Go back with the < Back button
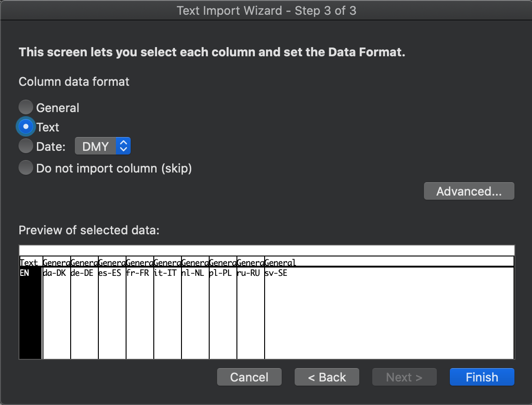This screenshot has height=405, width=532. (327, 377)
